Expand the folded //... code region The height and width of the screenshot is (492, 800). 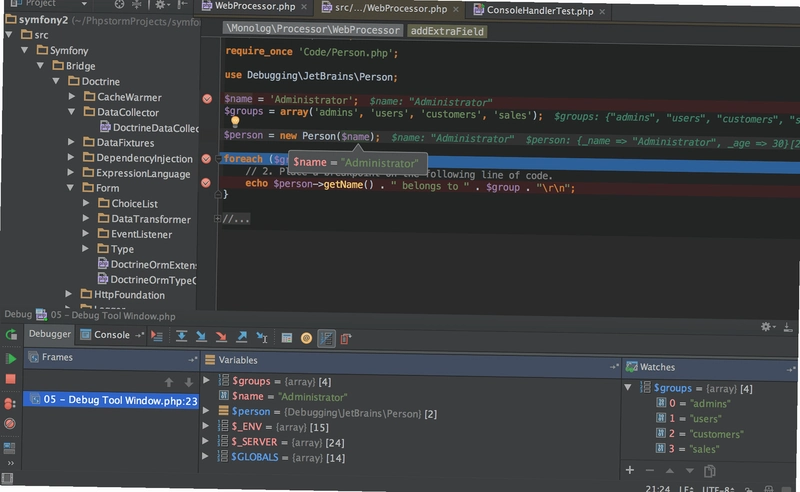[217, 218]
